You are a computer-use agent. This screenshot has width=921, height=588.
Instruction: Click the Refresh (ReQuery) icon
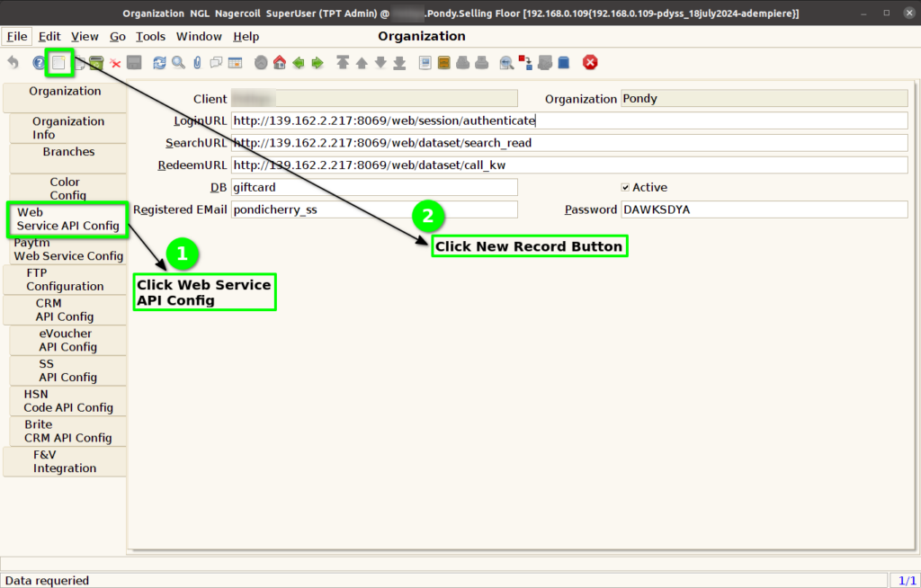(x=159, y=62)
